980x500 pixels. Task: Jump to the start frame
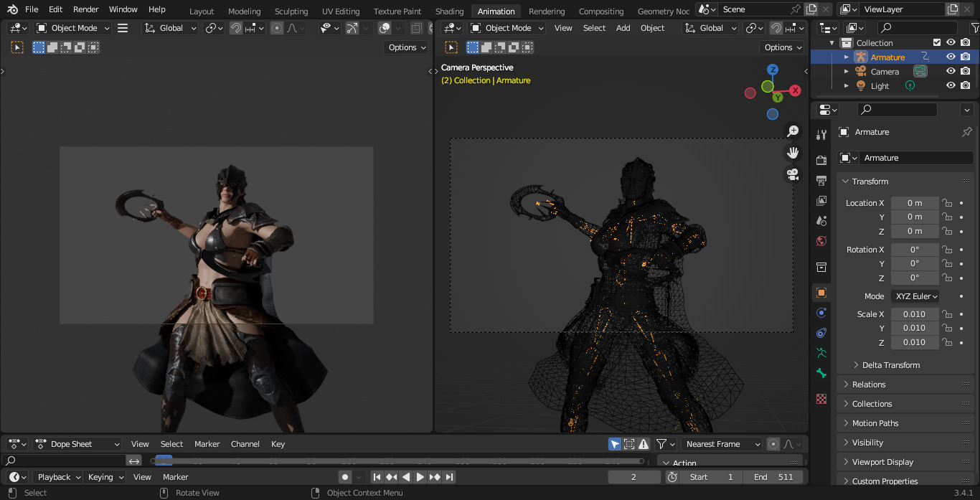point(377,477)
